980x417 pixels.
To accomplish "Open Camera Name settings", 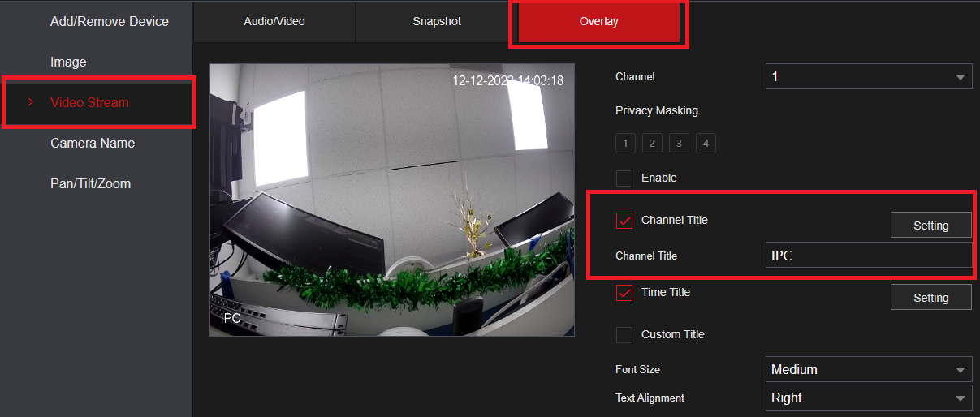I will coord(93,143).
